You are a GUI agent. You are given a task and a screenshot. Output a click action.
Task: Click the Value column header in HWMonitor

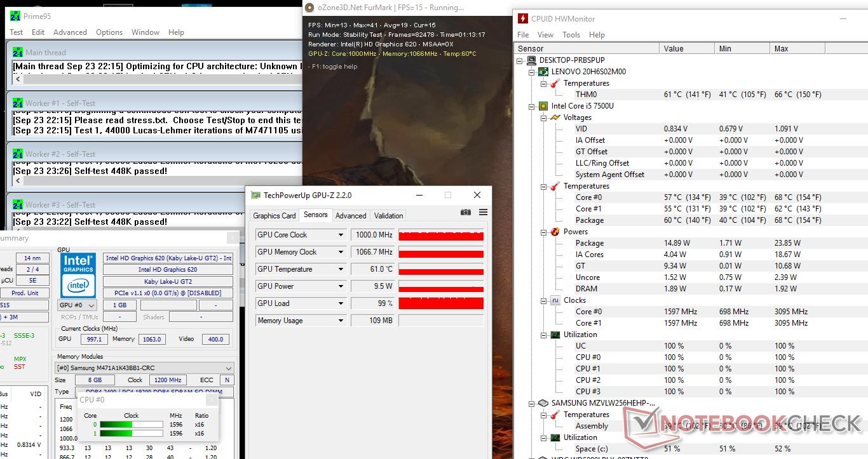688,48
